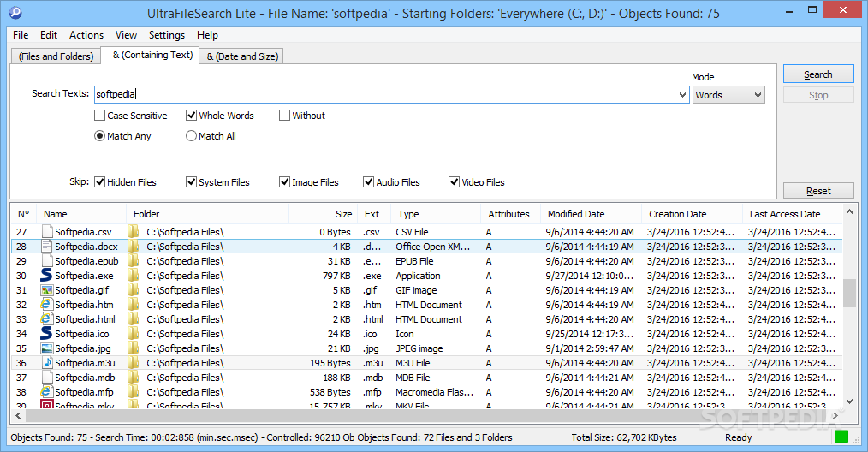Click the browser icon of Softpedia.html
This screenshot has width=868, height=452.
point(46,318)
